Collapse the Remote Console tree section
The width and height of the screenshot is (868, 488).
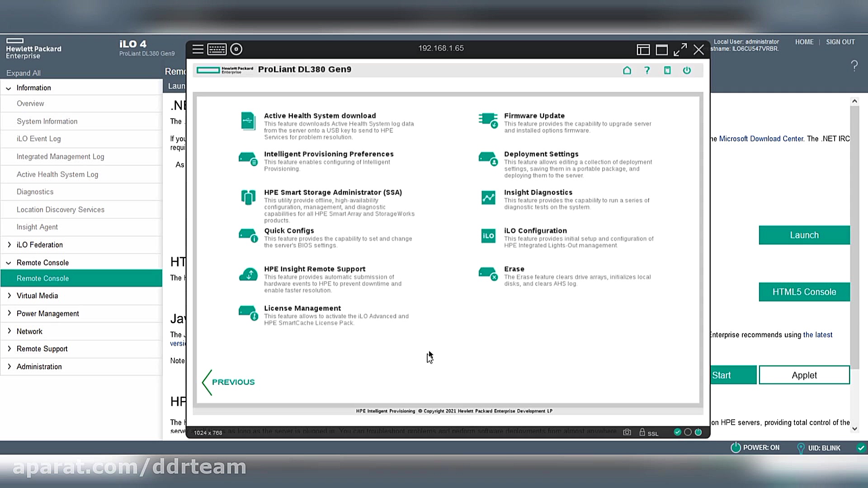point(9,263)
